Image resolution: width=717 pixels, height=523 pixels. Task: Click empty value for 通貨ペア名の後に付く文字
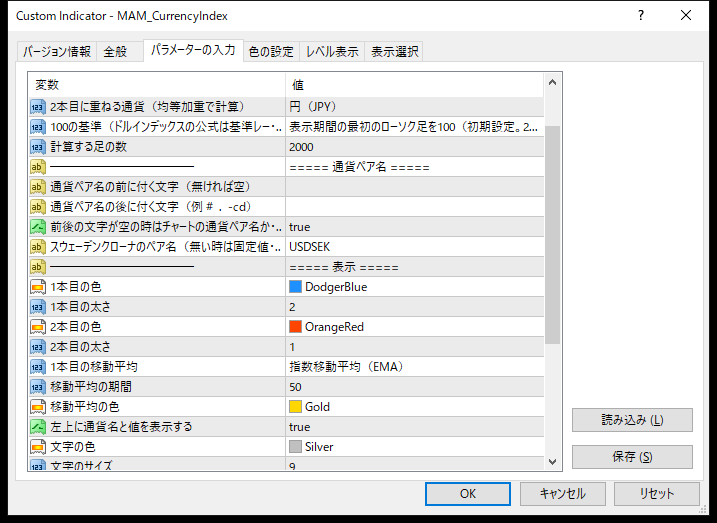click(x=415, y=207)
